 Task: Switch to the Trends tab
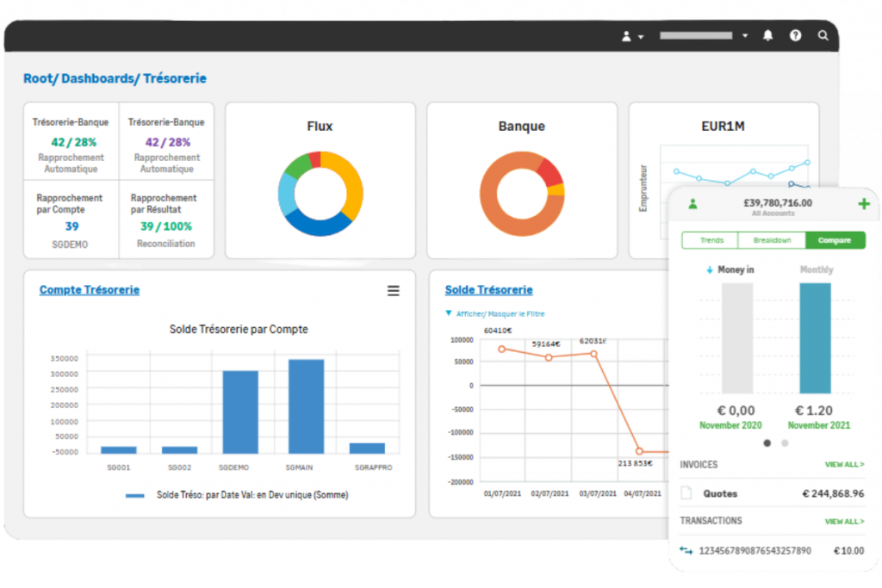tap(712, 240)
